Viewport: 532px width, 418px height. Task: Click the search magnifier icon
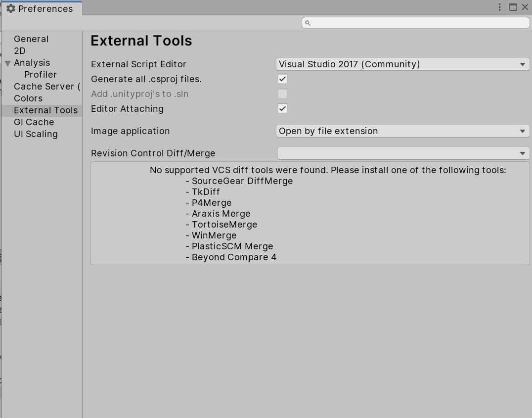click(x=308, y=23)
